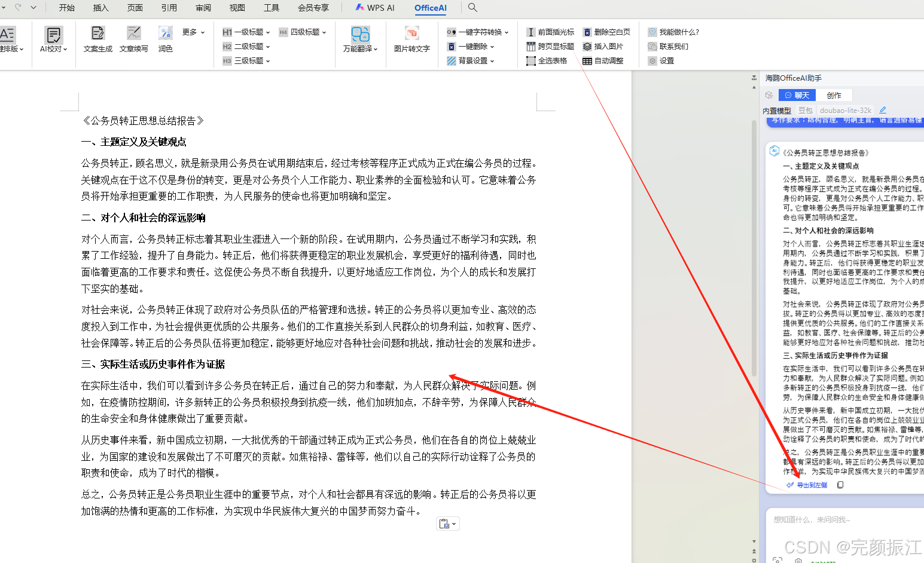The height and width of the screenshot is (563, 924).
Task: Open the 页面 ribbon tab
Action: [135, 8]
